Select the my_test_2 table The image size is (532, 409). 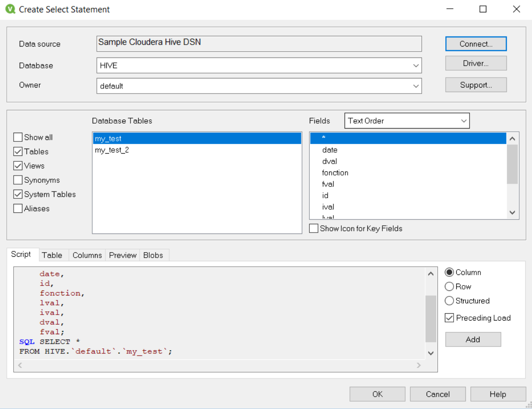click(197, 150)
